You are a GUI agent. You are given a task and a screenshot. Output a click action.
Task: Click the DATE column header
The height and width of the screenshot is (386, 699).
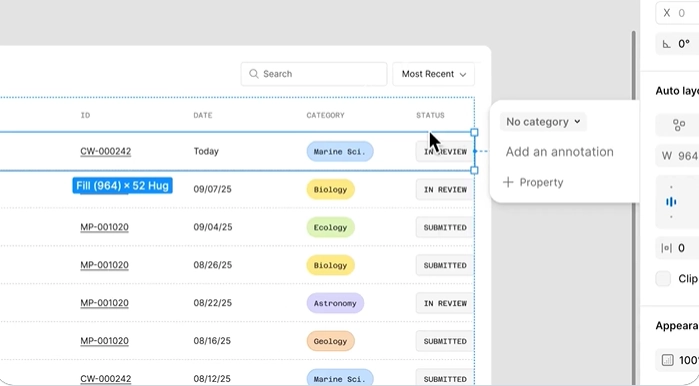(x=203, y=115)
